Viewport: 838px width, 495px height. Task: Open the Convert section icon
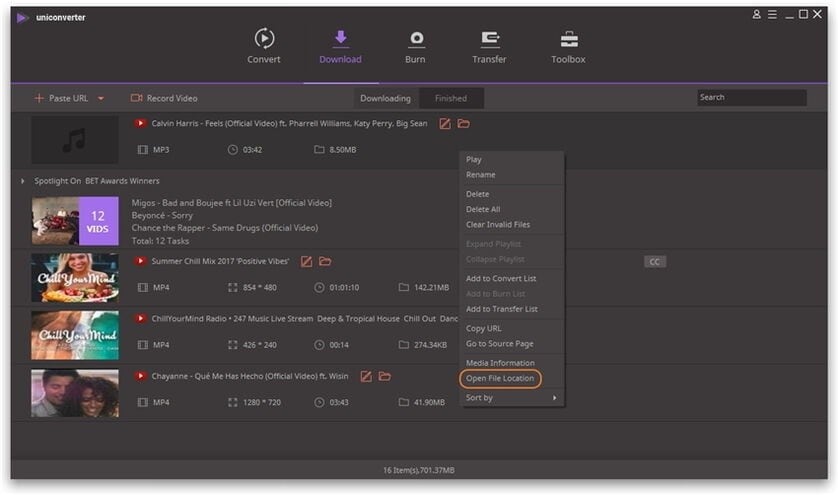pos(264,38)
